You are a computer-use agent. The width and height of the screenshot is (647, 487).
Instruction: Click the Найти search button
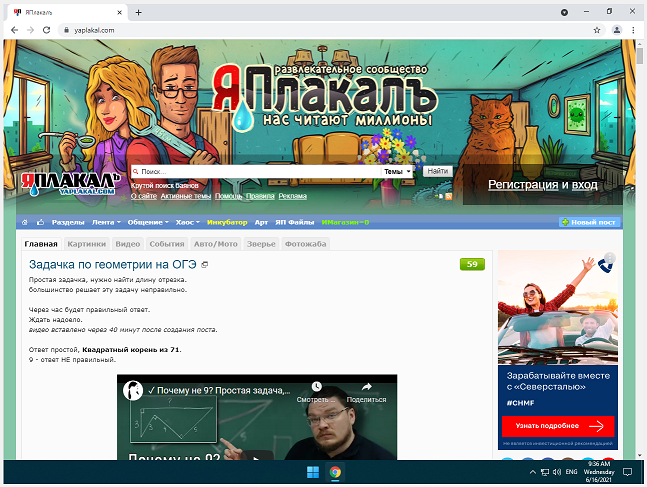pos(438,171)
